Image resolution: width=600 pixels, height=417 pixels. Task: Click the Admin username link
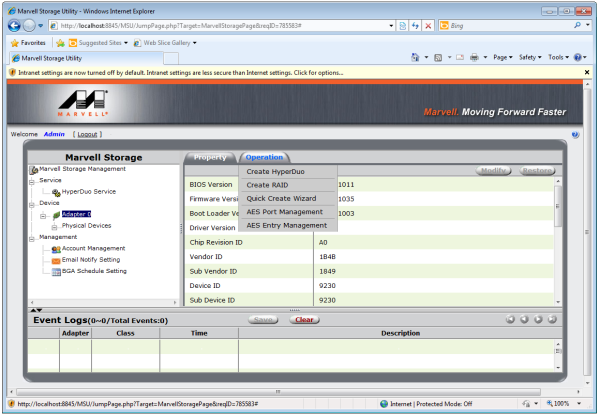(x=54, y=134)
